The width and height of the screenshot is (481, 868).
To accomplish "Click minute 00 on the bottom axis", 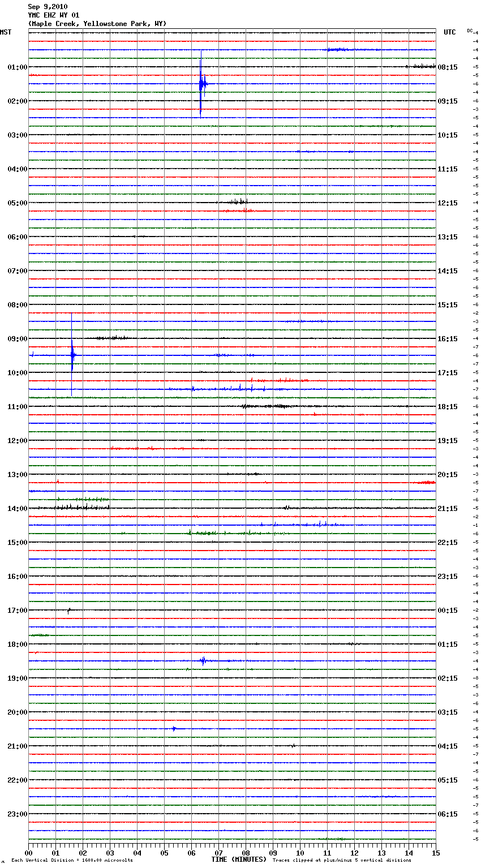I will pos(28,853).
